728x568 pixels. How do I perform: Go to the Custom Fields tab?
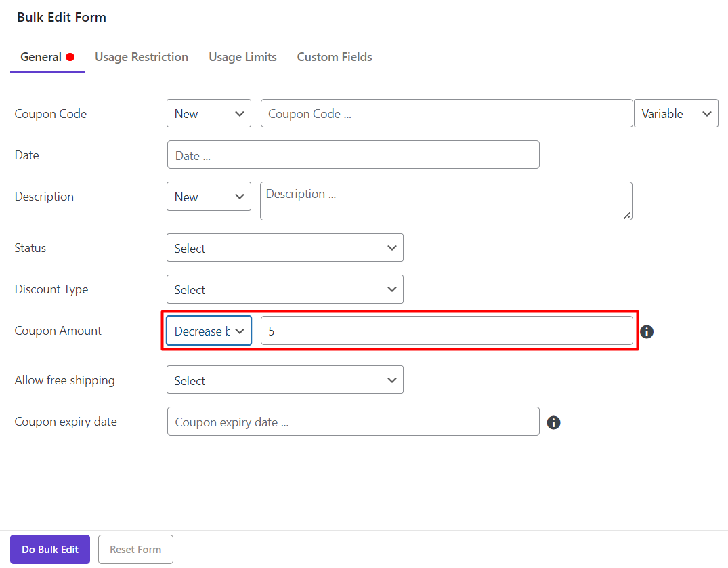[335, 57]
